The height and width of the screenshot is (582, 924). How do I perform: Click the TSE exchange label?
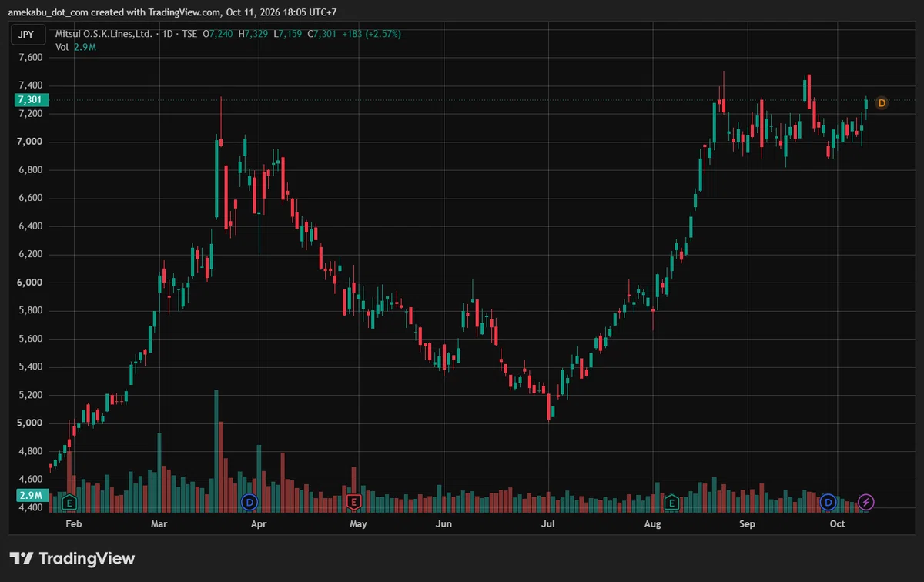pyautogui.click(x=189, y=34)
